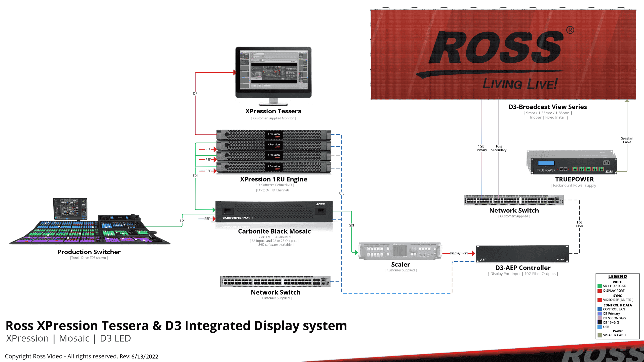Click the 'Speaker Cable' line label

click(x=627, y=140)
